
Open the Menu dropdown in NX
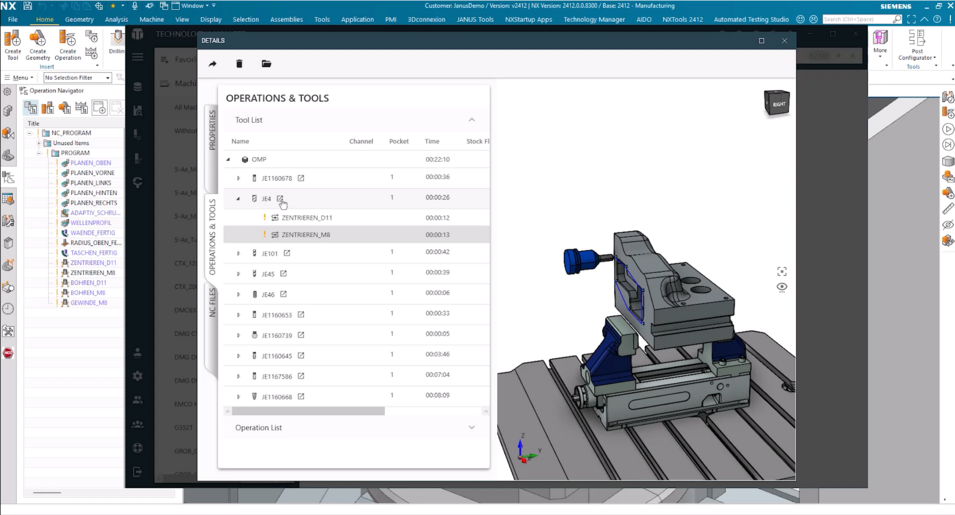tap(19, 78)
